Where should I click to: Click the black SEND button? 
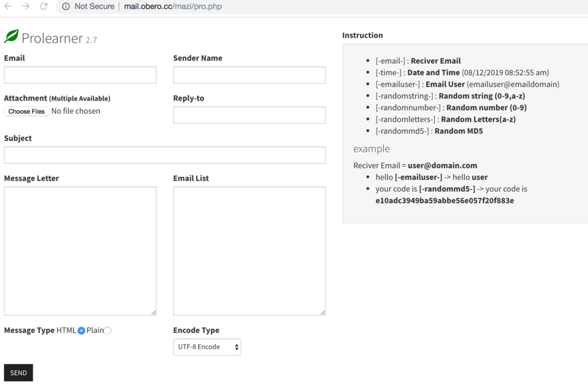pyautogui.click(x=18, y=372)
